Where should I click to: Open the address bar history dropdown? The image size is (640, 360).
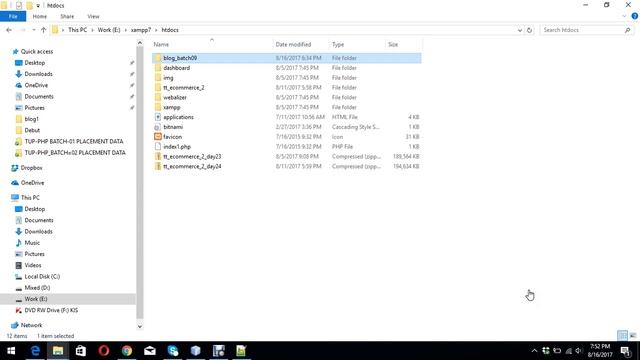point(520,30)
